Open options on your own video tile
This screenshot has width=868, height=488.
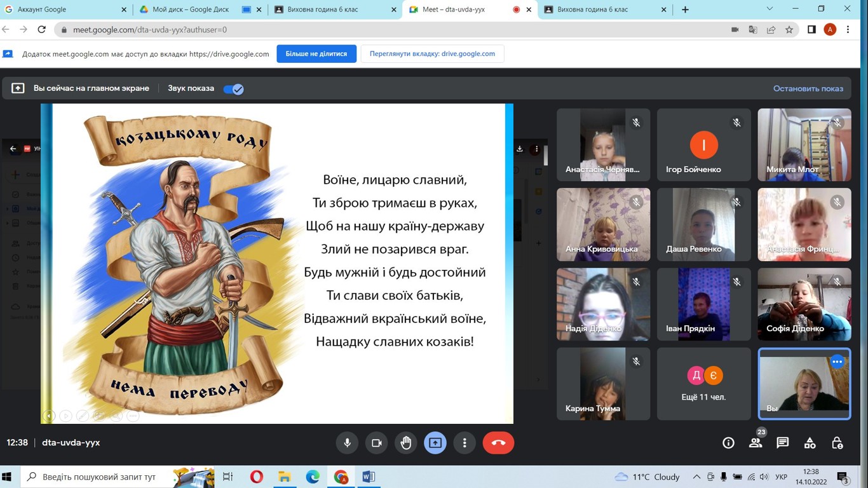[837, 362]
